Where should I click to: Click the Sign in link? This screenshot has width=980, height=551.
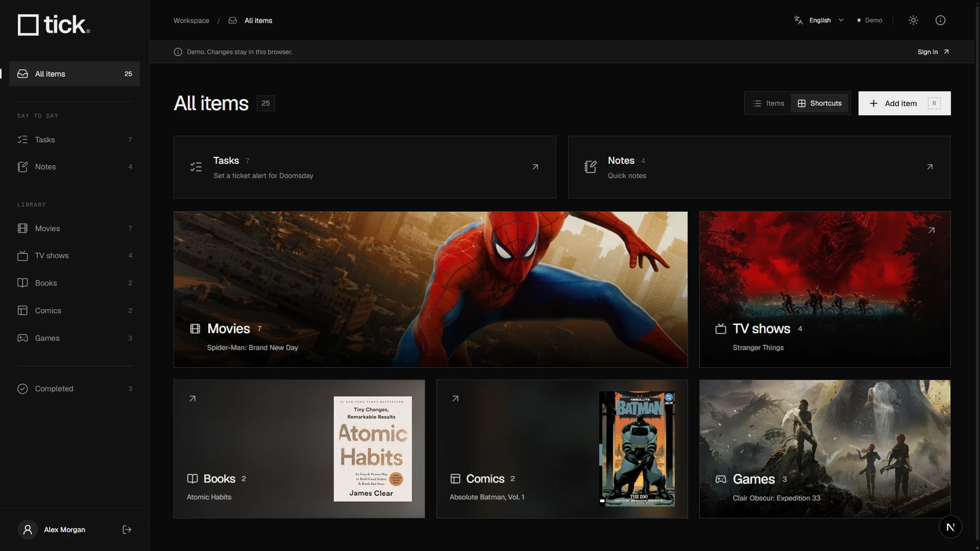(933, 52)
